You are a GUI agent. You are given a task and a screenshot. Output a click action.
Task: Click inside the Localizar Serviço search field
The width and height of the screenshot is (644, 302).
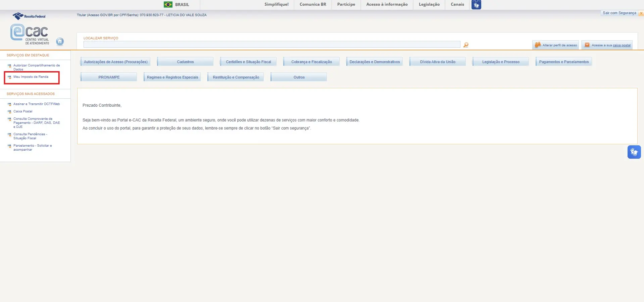(272, 44)
